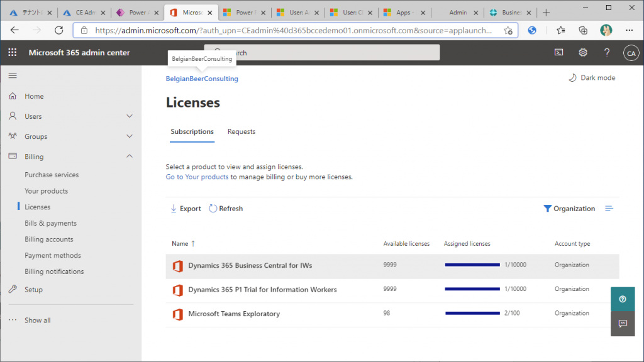Click the Office icon for P1 Trial row
Screen dimensions: 644x362
tap(178, 290)
